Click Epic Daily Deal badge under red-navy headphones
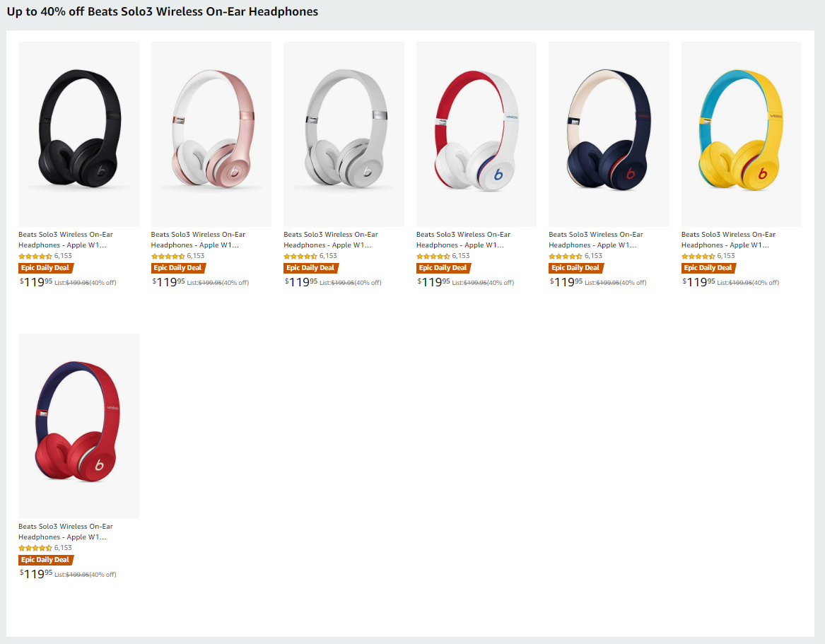 pyautogui.click(x=46, y=560)
